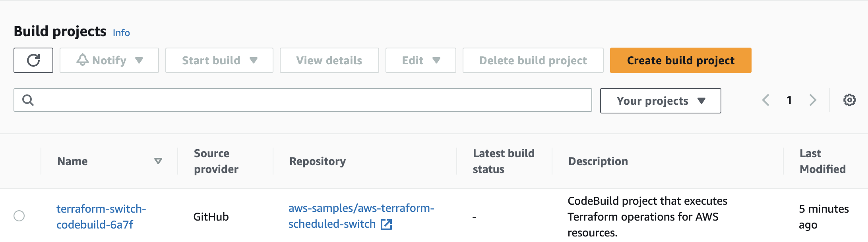The height and width of the screenshot is (242, 868).
Task: Open table preferences gear icon
Action: pyautogui.click(x=850, y=100)
